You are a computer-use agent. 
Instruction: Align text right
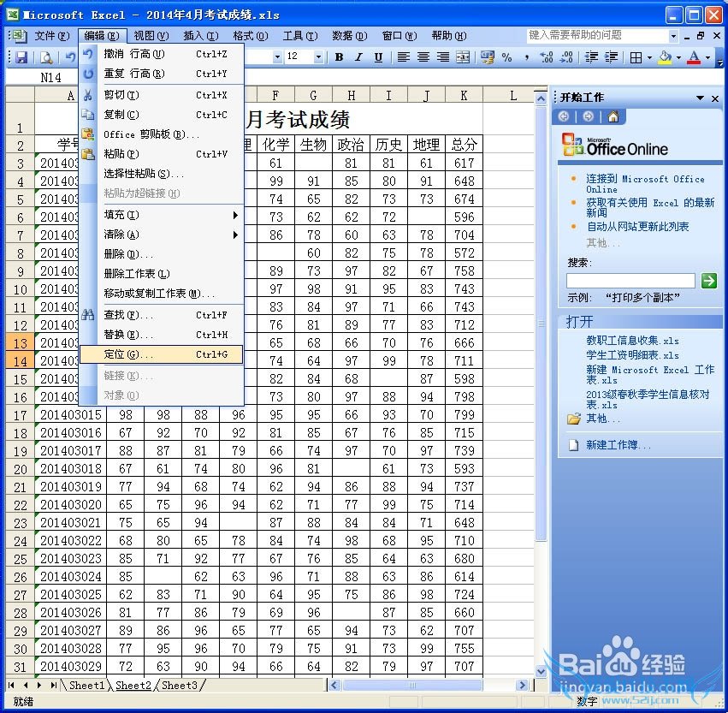[x=443, y=57]
